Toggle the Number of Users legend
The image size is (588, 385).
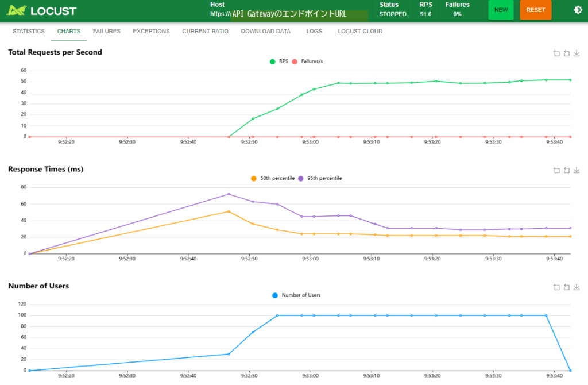pos(296,295)
